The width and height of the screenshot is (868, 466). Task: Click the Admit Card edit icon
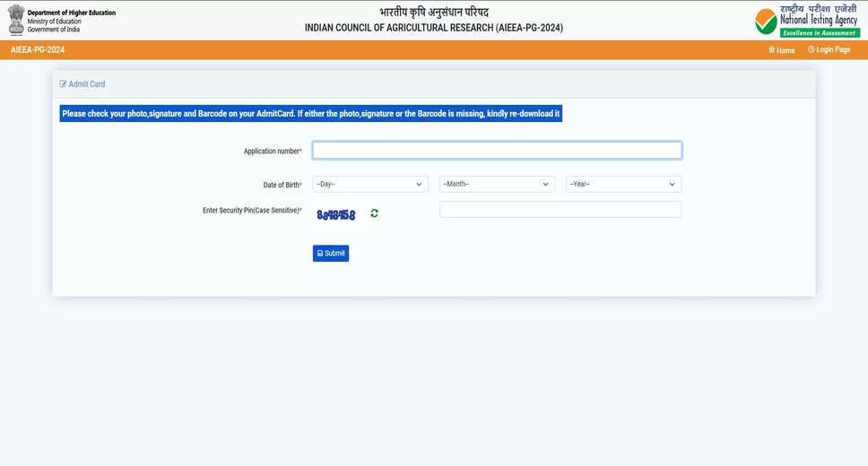pyautogui.click(x=63, y=84)
